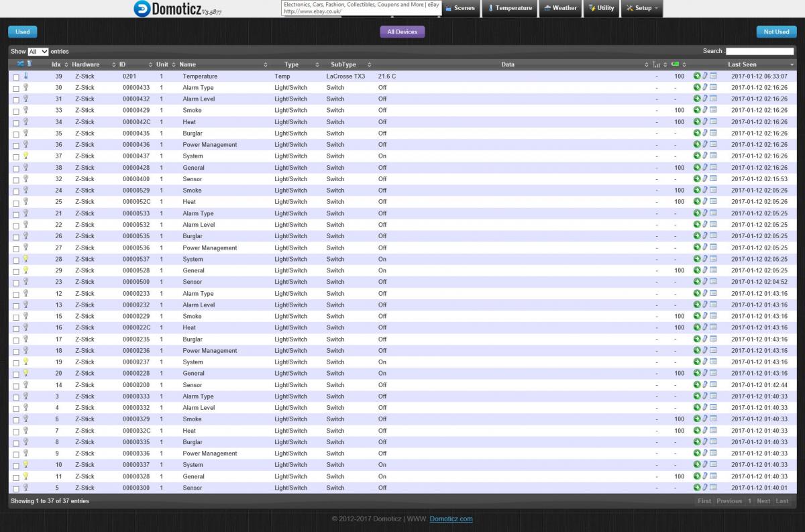This screenshot has width=805, height=532.
Task: Open the log icon for the Temperature device
Action: (x=713, y=76)
